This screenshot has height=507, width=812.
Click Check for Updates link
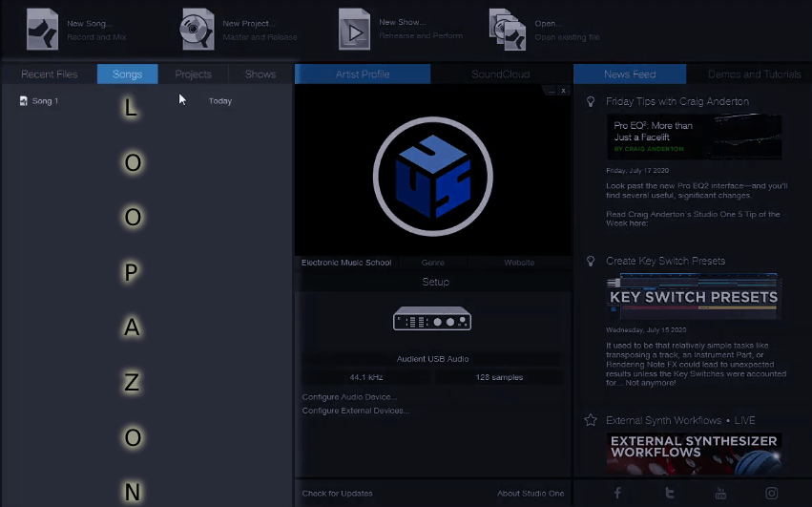click(x=337, y=494)
